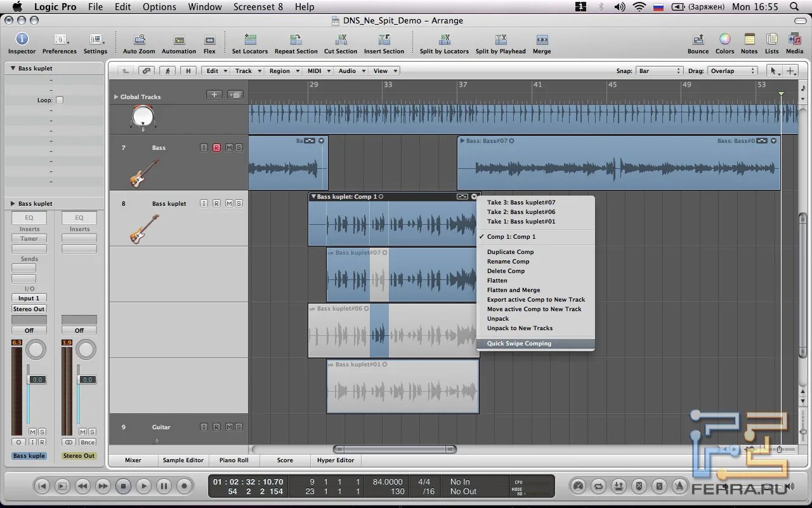The width and height of the screenshot is (812, 508).
Task: Open the Sample Editor tab
Action: (x=183, y=460)
